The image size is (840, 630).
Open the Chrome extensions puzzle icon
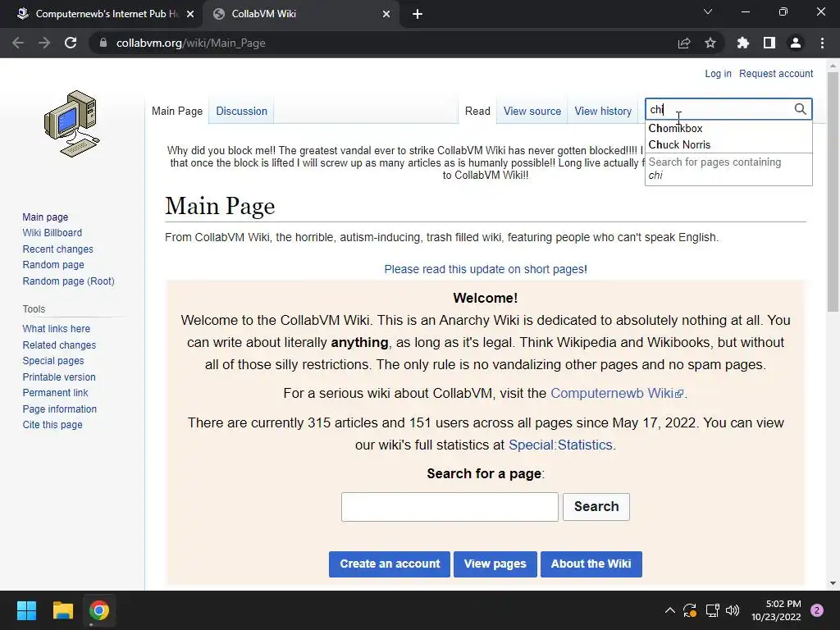pyautogui.click(x=743, y=43)
